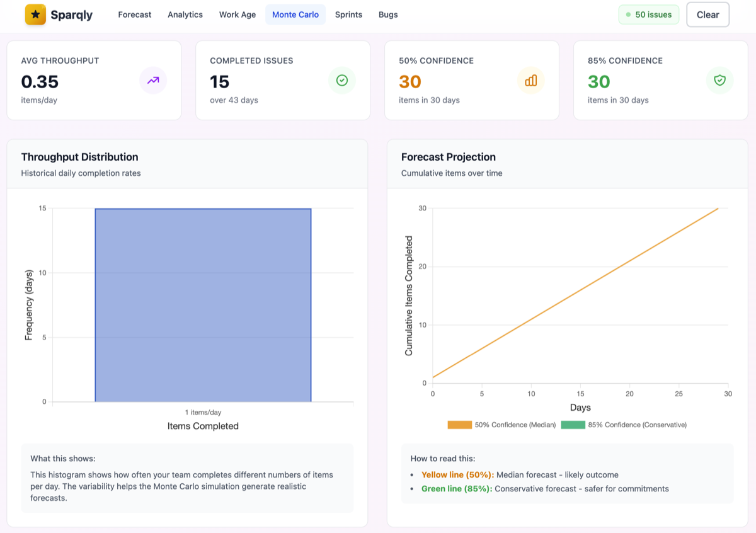Select the Monte Carlo tab

pyautogui.click(x=295, y=14)
